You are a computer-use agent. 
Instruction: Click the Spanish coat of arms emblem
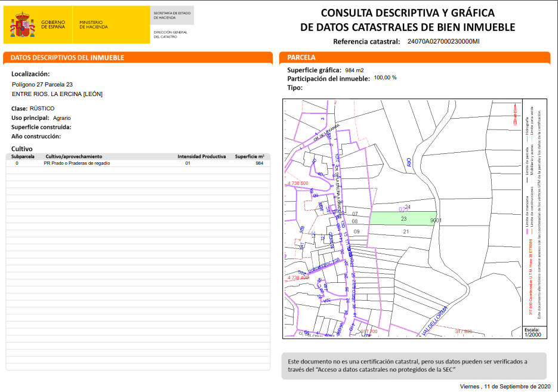coord(23,24)
